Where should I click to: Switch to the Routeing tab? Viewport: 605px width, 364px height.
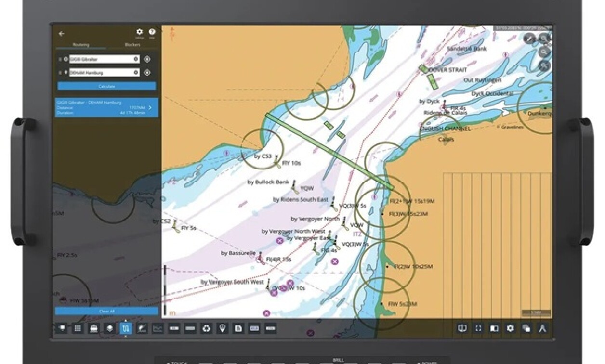81,44
